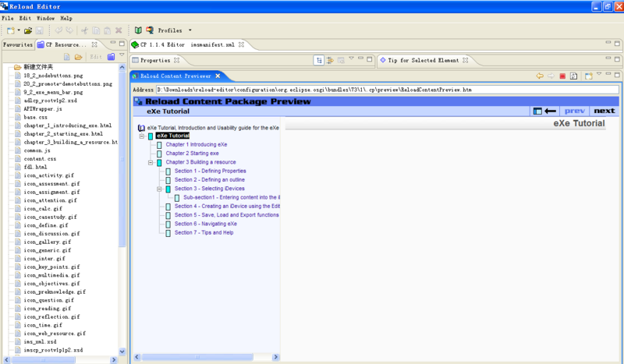Open the Window menu

(45, 17)
